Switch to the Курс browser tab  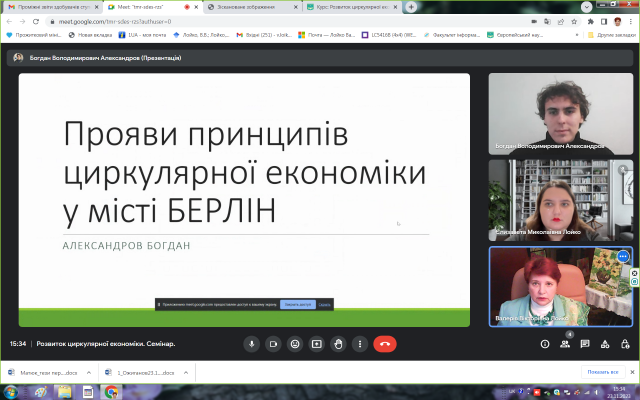(350, 6)
